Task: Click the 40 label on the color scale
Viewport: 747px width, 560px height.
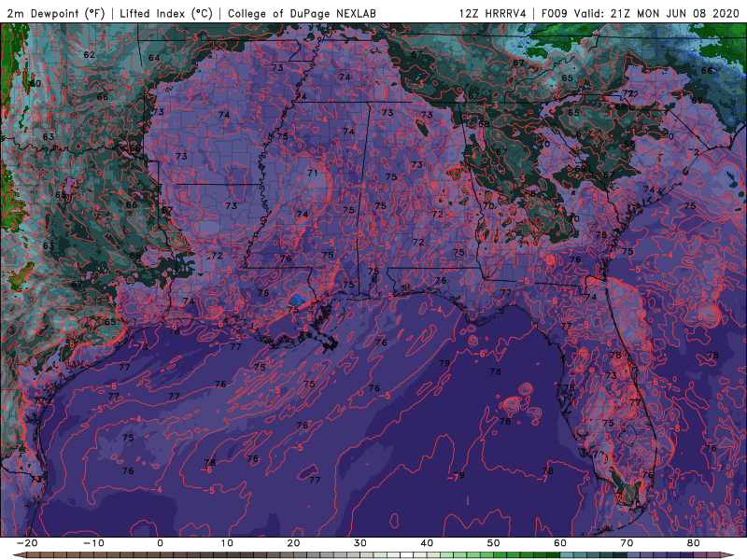Action: [427, 543]
